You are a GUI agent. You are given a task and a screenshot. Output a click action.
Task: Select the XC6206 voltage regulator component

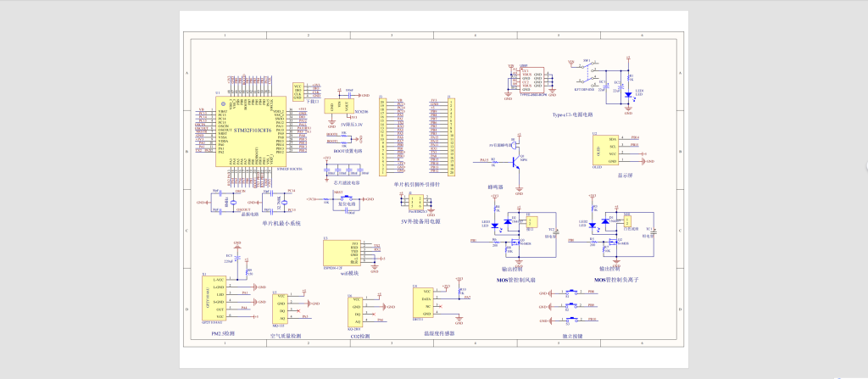(337, 105)
